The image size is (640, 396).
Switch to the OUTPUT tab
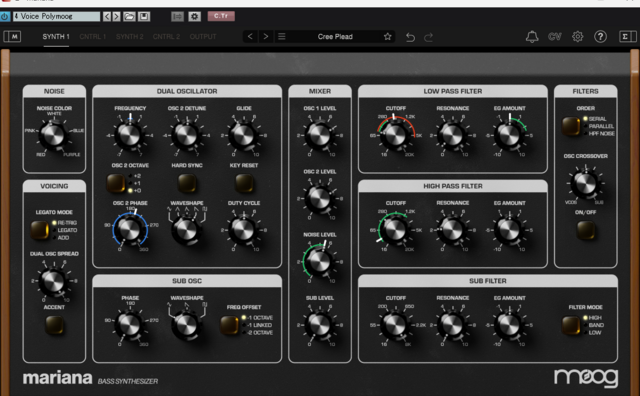[x=203, y=37]
